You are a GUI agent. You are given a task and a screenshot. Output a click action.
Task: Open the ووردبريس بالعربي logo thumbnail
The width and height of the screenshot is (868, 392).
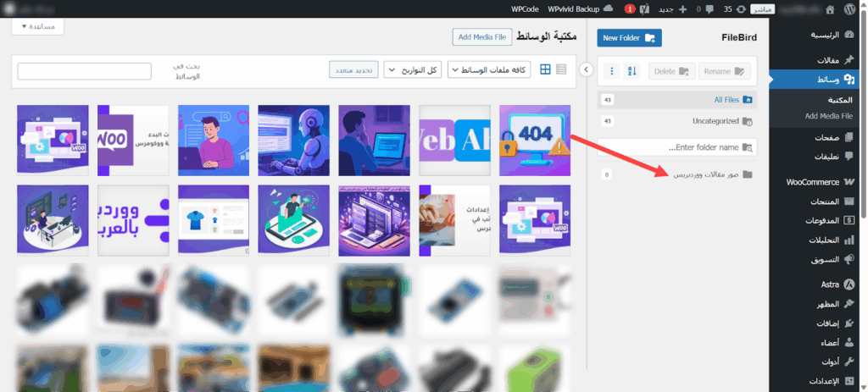pyautogui.click(x=133, y=221)
